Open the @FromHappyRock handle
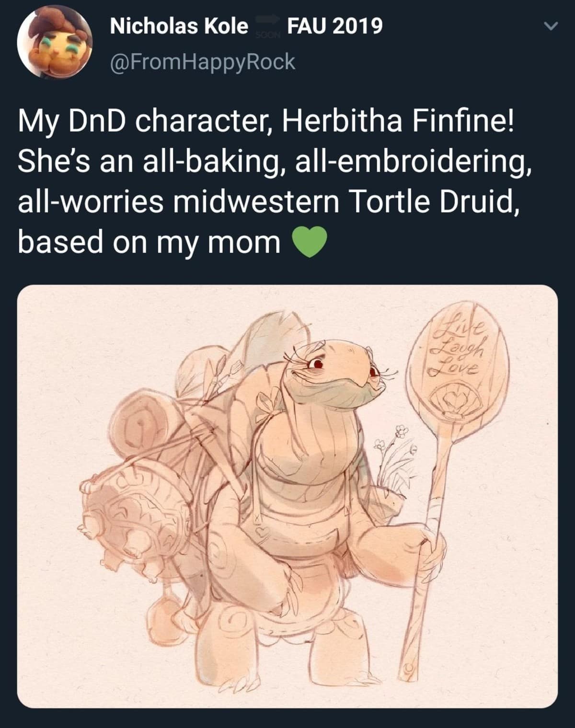 pos(203,62)
